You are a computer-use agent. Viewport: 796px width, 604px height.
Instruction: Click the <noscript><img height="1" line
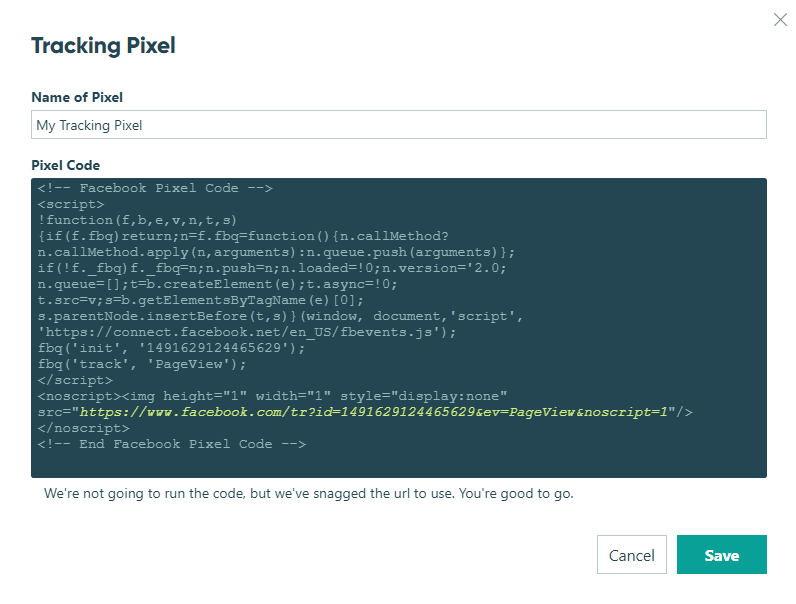(272, 396)
